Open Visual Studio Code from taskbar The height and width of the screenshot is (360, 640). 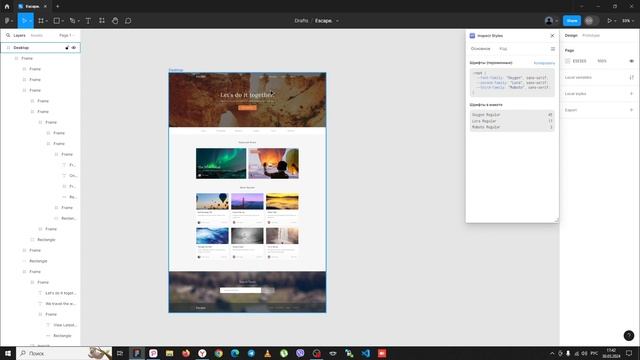(x=366, y=353)
